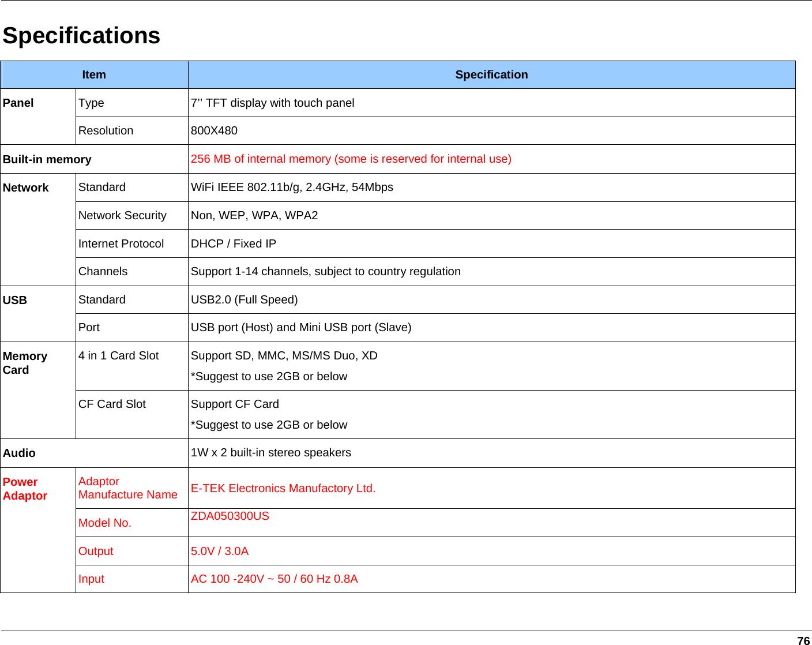
Task: Select the USB port (Host) and Mini USB text
Action: click(301, 327)
